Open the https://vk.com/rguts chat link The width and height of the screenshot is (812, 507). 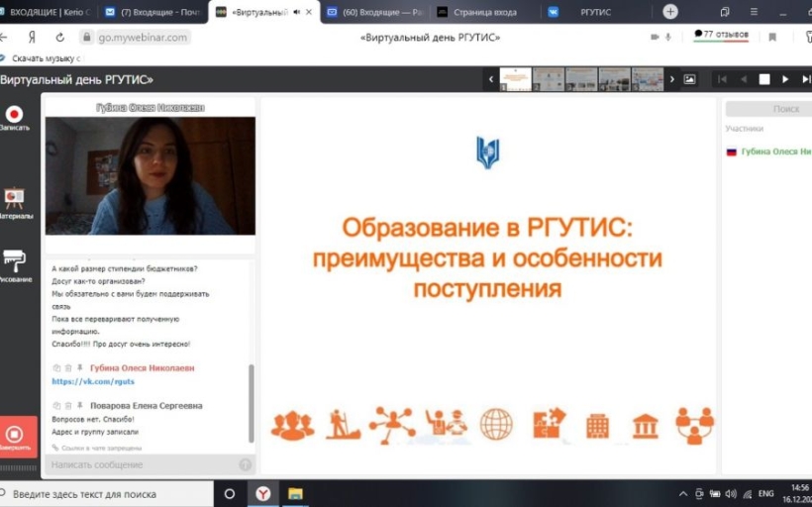[93, 381]
